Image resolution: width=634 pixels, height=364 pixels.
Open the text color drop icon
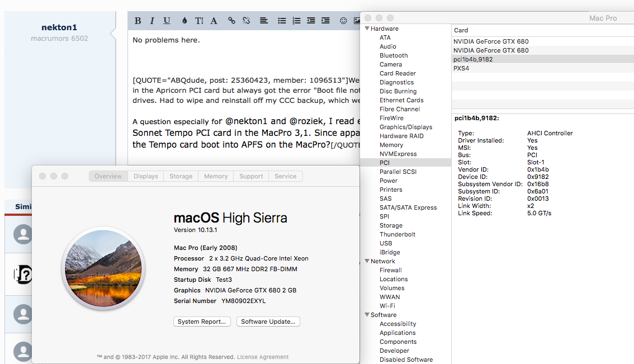184,21
